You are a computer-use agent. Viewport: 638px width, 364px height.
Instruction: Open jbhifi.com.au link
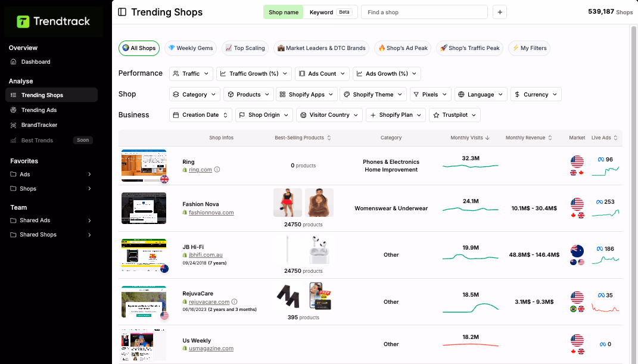[x=206, y=255]
